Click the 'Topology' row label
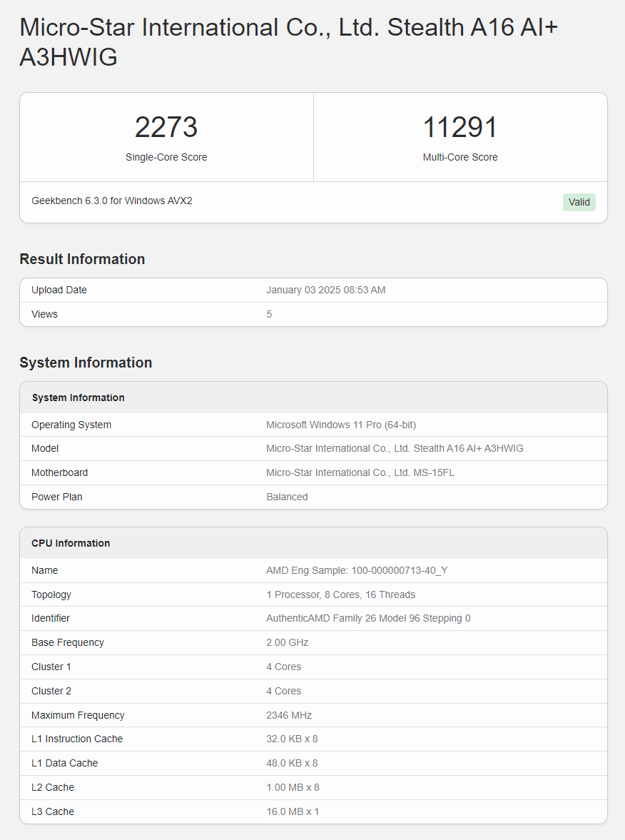Image resolution: width=625 pixels, height=840 pixels. pos(51,594)
